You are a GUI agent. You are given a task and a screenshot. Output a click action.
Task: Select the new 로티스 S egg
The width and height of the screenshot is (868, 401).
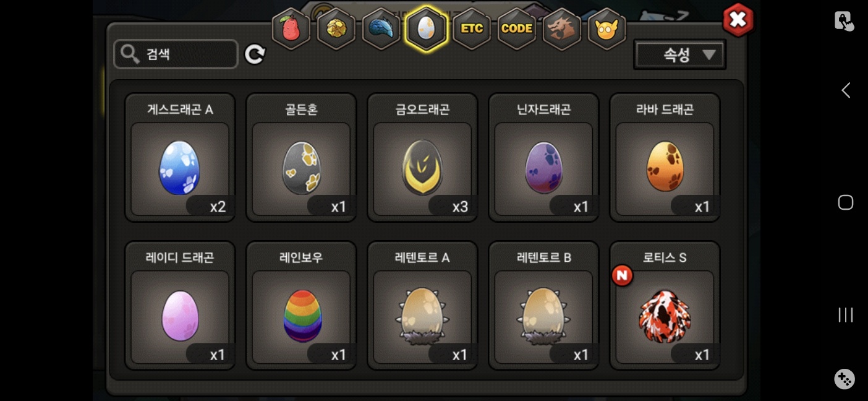point(665,306)
